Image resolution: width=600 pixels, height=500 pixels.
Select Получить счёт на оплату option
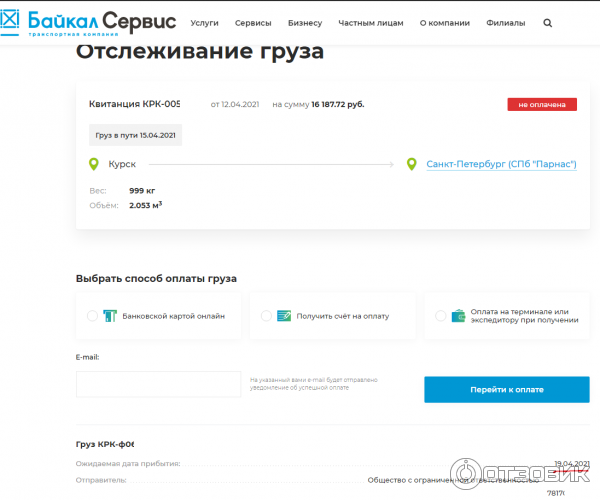(267, 316)
